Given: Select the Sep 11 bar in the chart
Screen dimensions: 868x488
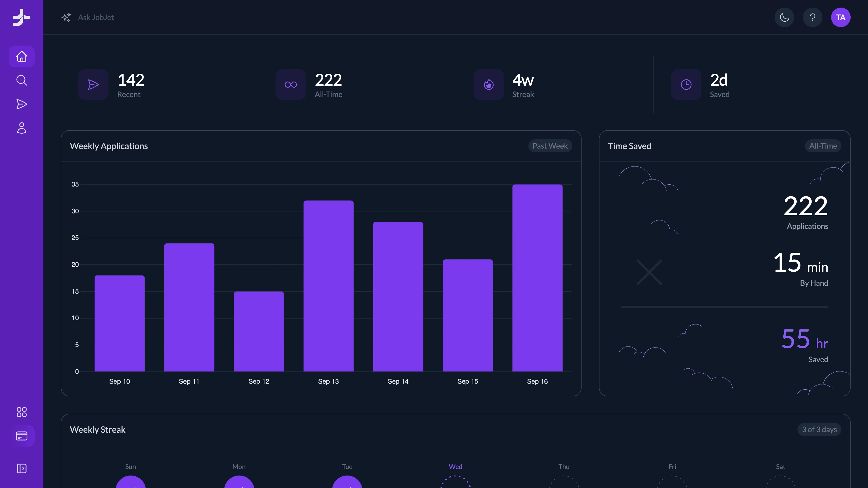Looking at the screenshot, I should [189, 307].
